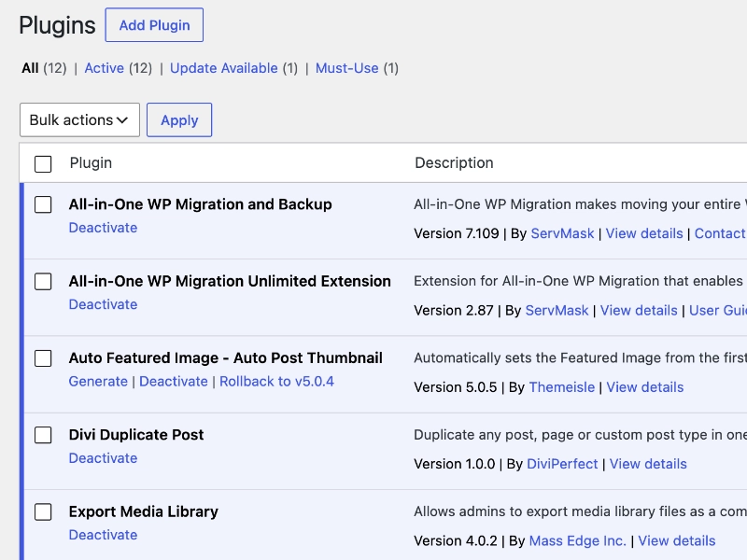The image size is (747, 560).
Task: Show All plugins filter
Action: coord(30,68)
